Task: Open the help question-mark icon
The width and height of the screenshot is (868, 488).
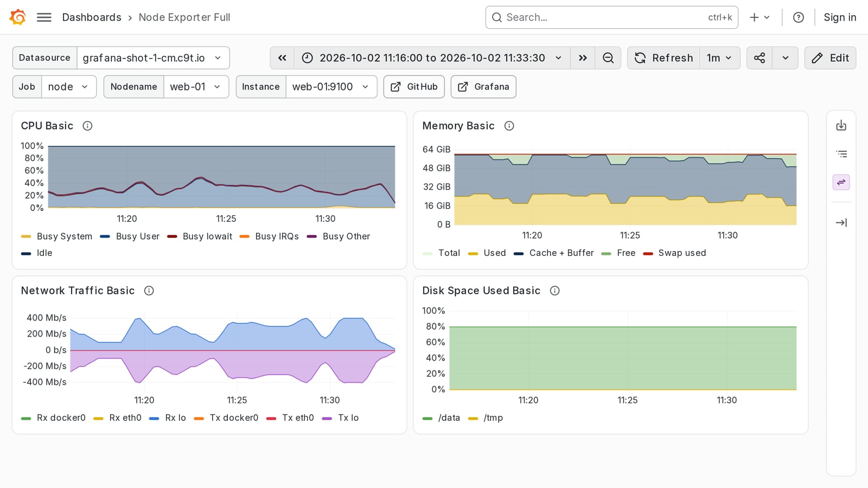Action: (x=799, y=17)
